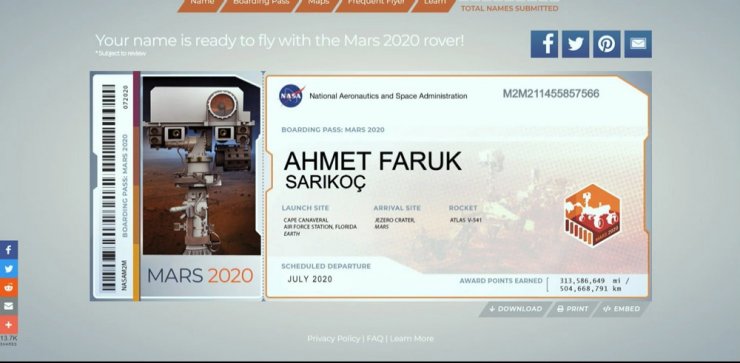This screenshot has height=363, width=740.
Task: Click the Facebook icon in left share sidebar
Action: click(8, 250)
